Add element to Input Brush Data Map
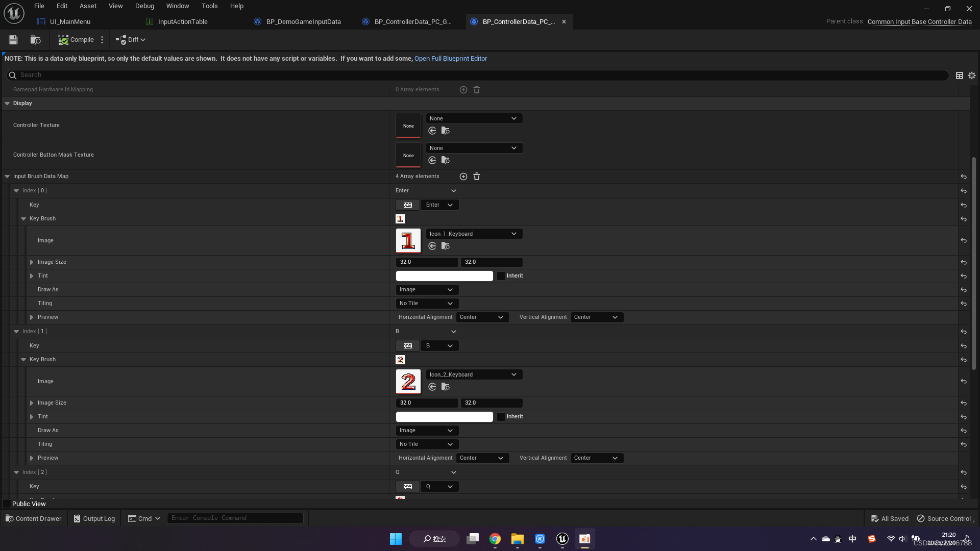 click(x=463, y=177)
